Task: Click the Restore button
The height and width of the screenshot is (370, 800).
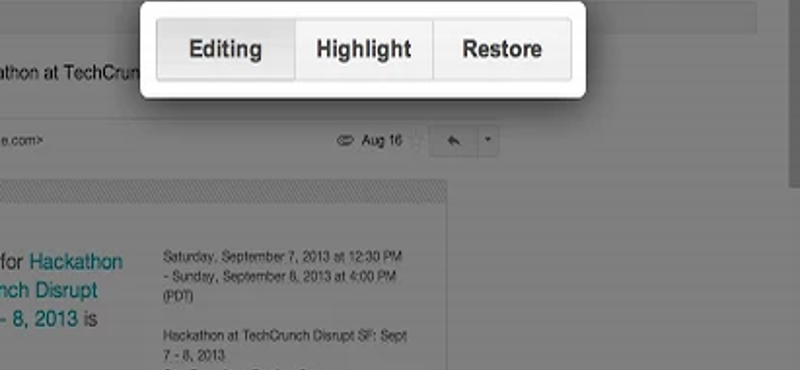Action: (x=502, y=50)
